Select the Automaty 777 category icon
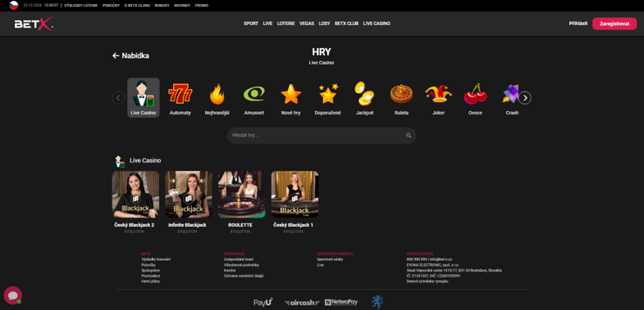The width and height of the screenshot is (644, 310). [181, 94]
